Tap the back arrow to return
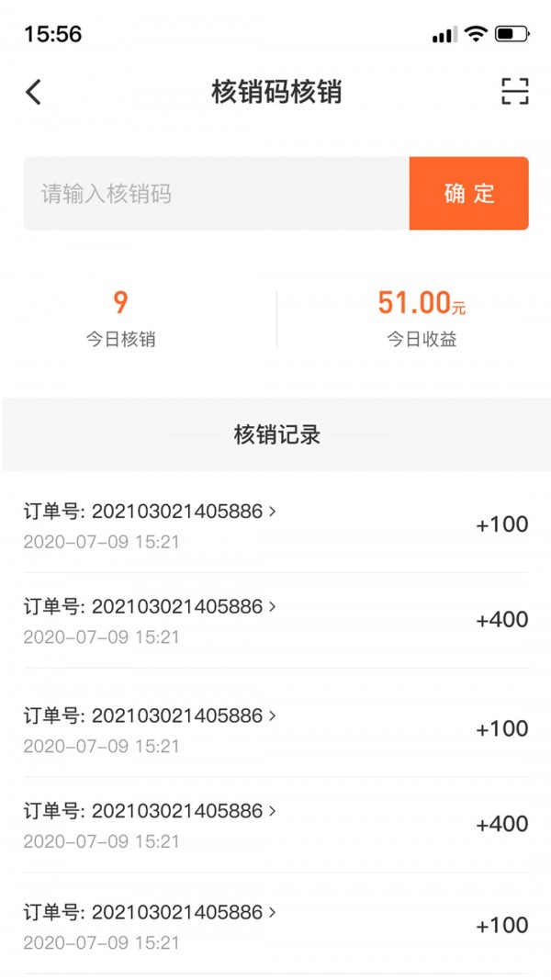 coord(33,92)
